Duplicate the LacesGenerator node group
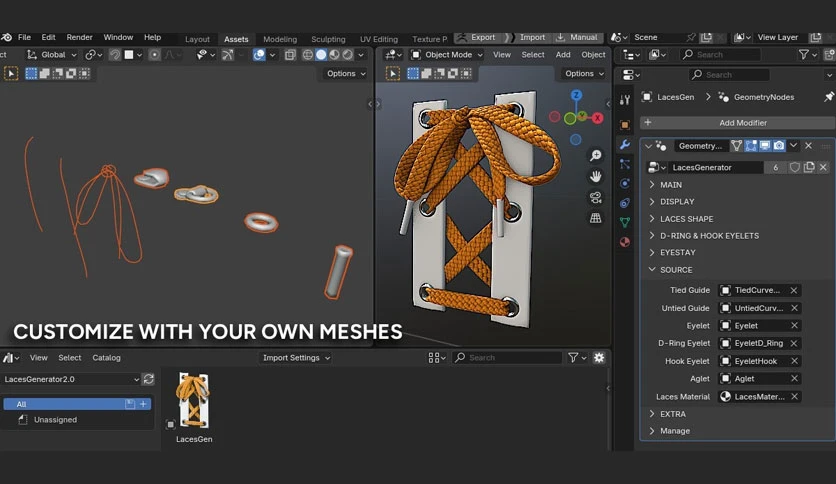Viewport: 836px width, 484px height. [x=809, y=167]
